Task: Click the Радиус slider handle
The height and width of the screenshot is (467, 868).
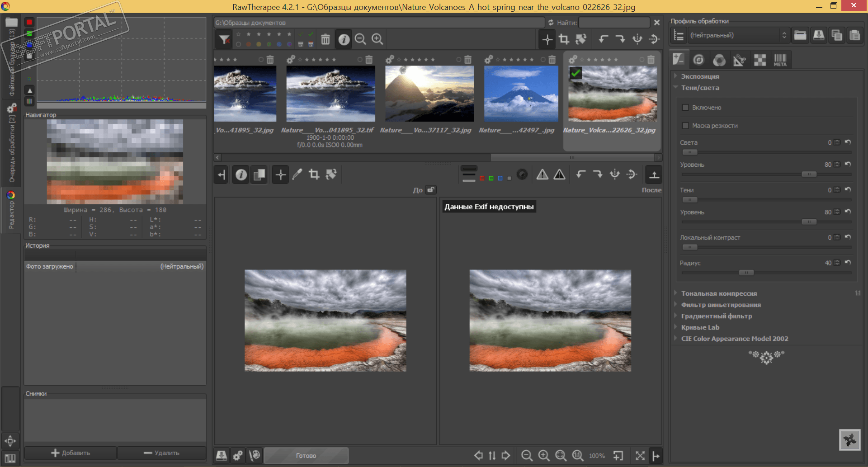Action: tap(746, 273)
